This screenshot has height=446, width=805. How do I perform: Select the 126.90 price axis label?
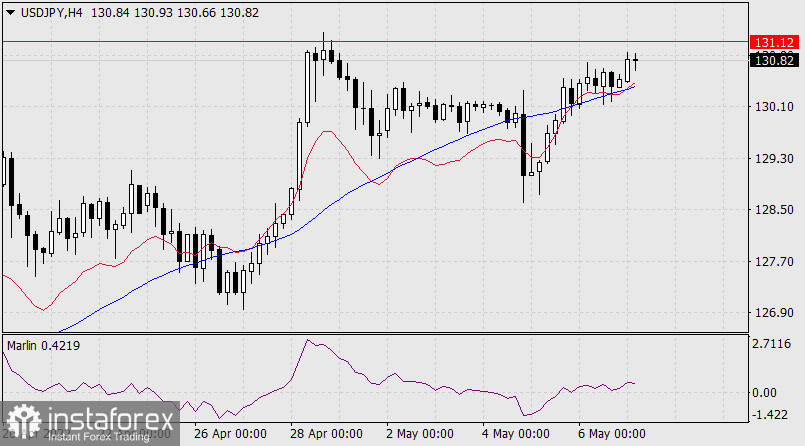pos(774,313)
